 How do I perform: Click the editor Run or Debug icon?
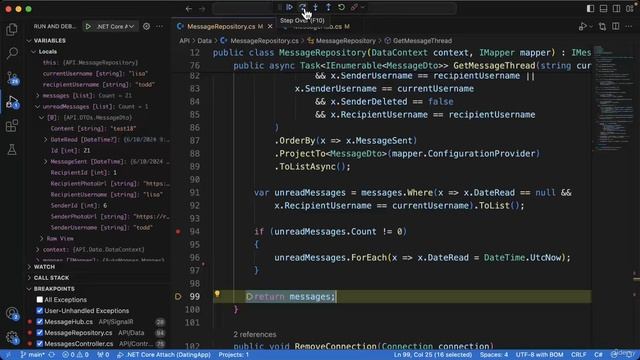584,27
